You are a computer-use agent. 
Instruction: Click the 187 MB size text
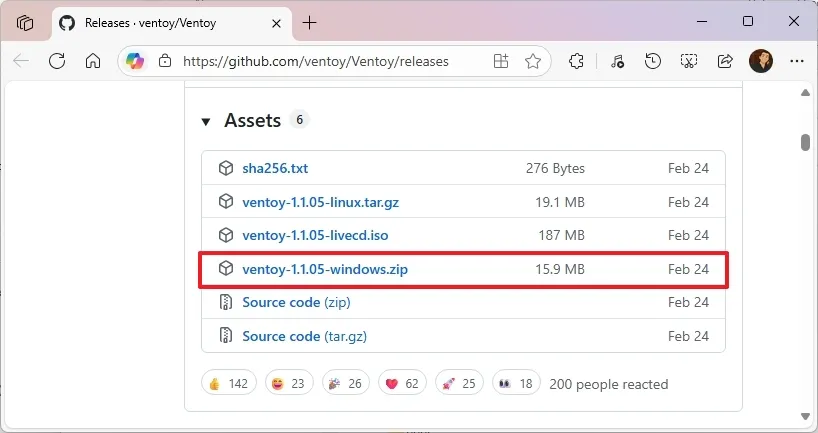tap(561, 235)
